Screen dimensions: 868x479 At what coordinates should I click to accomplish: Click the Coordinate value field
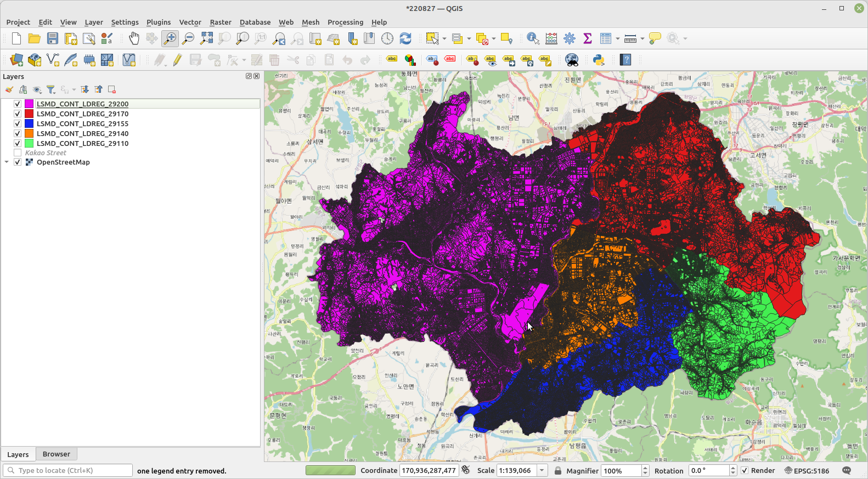pyautogui.click(x=429, y=471)
